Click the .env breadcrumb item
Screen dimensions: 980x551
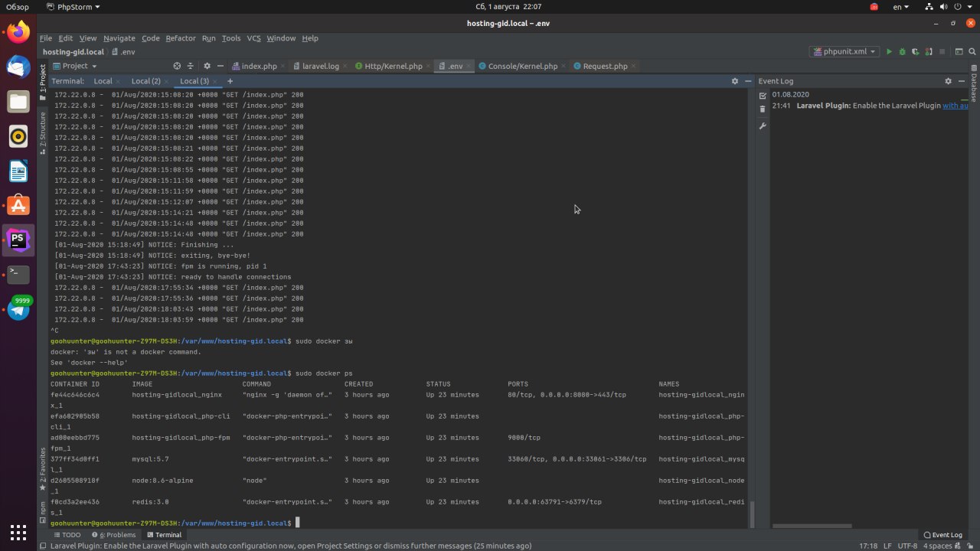click(123, 52)
